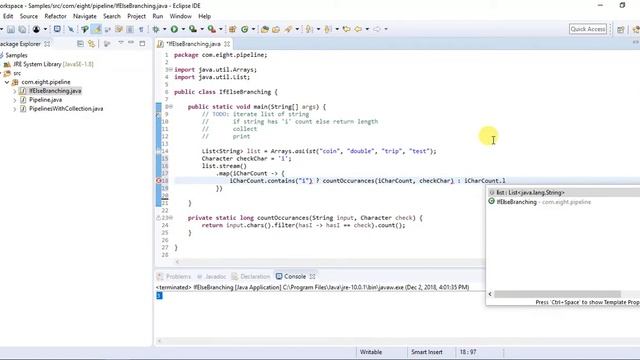This screenshot has width=640, height=360.
Task: Click into the Quick Access field
Action: point(588,29)
